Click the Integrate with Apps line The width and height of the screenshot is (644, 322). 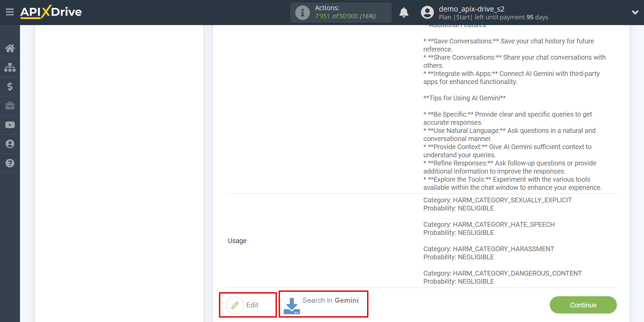511,78
